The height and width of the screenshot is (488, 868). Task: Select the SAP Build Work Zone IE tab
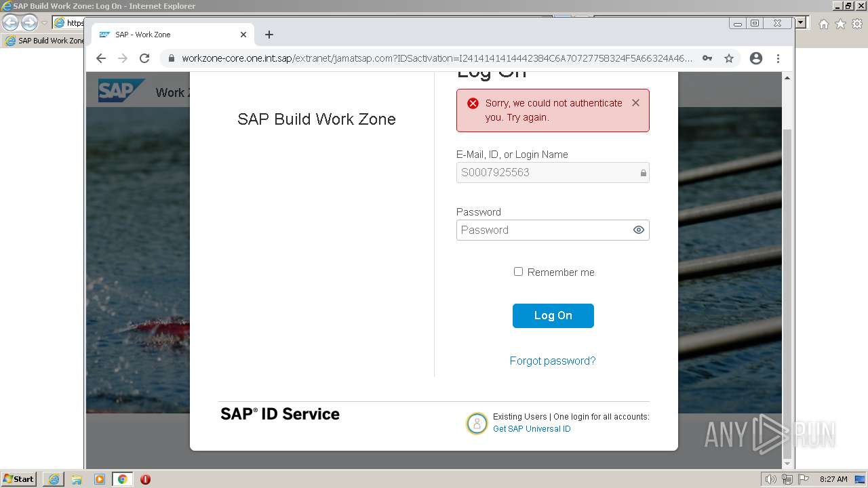tap(44, 41)
